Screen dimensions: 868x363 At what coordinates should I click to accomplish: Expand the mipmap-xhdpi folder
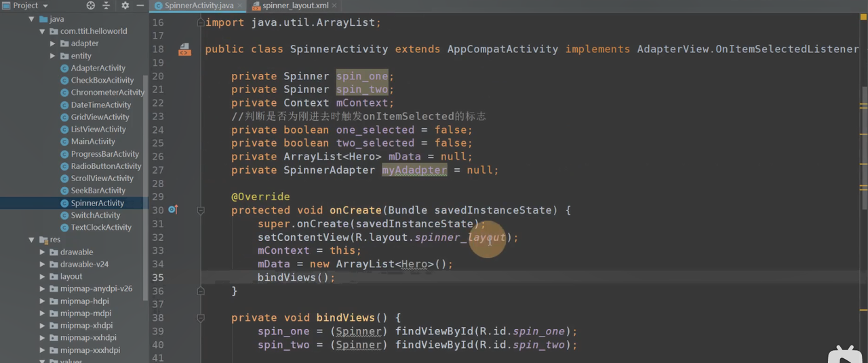(42, 325)
